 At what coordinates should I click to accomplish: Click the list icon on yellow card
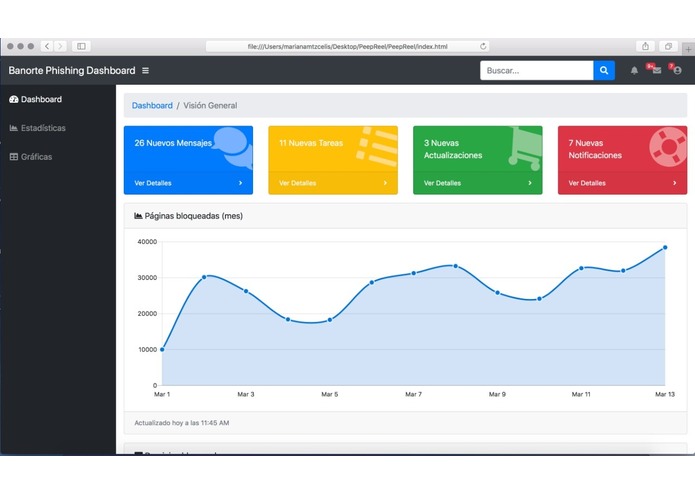point(378,146)
